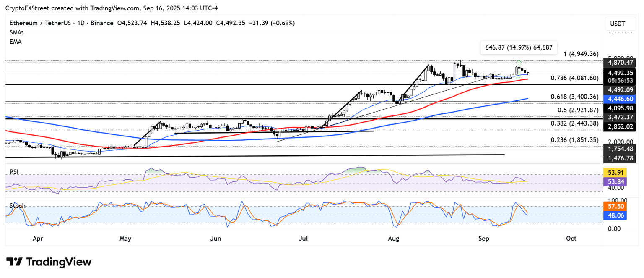Open the USDT currency selector
This screenshot has height=278, width=644.
pos(618,24)
